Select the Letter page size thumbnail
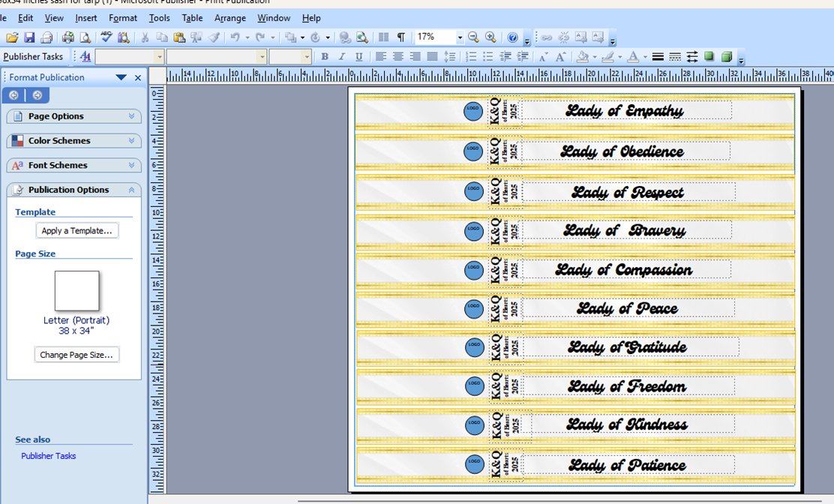The height and width of the screenshot is (504, 834). pyautogui.click(x=76, y=291)
